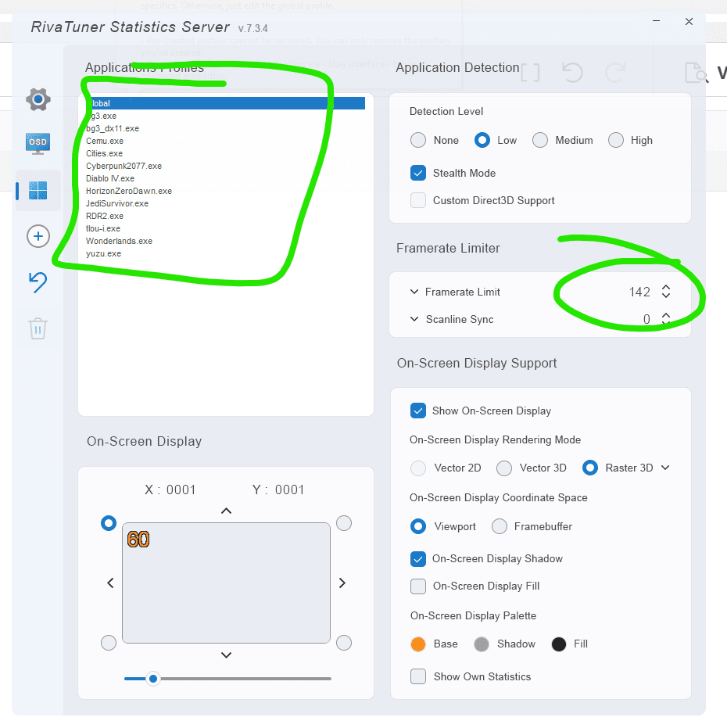The width and height of the screenshot is (727, 728).
Task: Click the orange Base palette swatch
Action: tap(418, 644)
